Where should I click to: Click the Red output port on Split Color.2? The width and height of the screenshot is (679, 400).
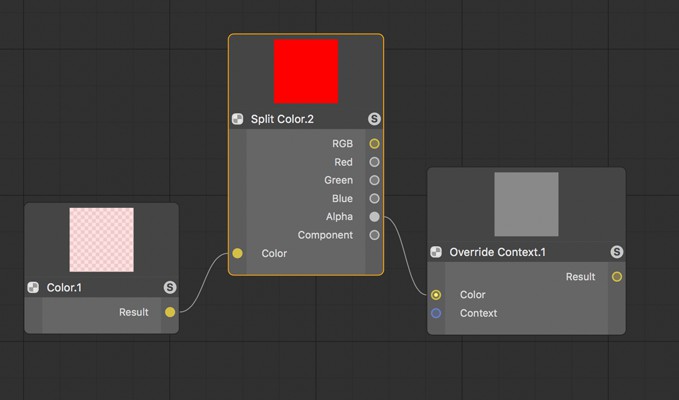coord(375,162)
